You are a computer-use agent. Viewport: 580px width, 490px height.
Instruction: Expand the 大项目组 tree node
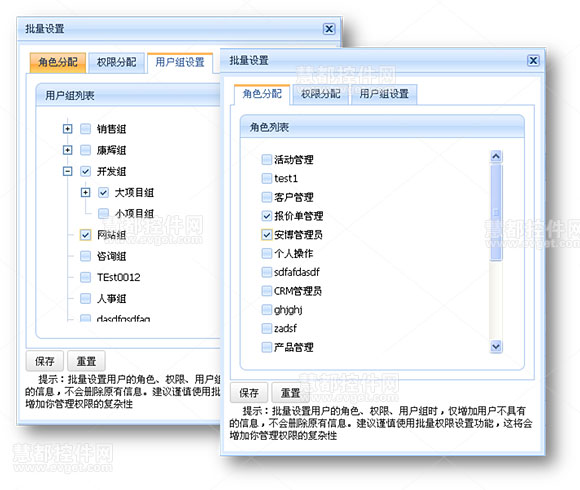pyautogui.click(x=85, y=192)
